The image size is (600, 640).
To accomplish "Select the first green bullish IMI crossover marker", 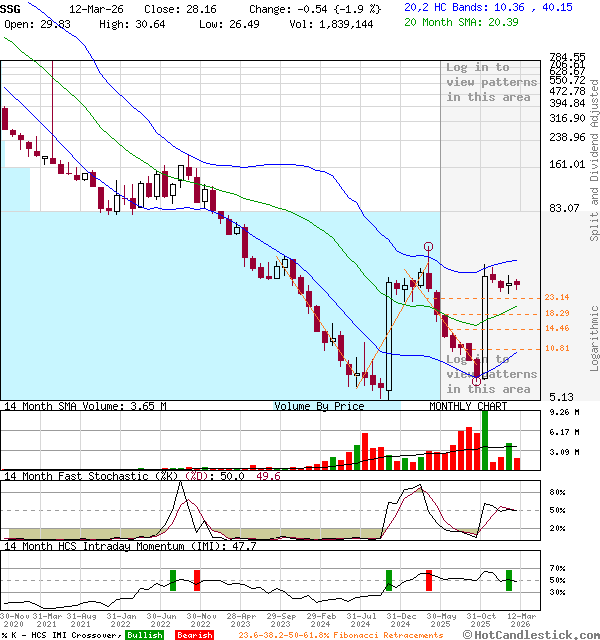I will (173, 579).
